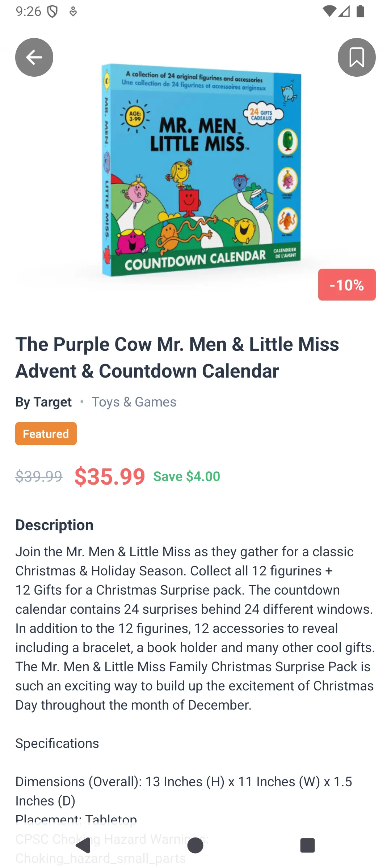Image resolution: width=391 pixels, height=868 pixels.
Task: Tap the -10% discount badge
Action: pyautogui.click(x=346, y=285)
